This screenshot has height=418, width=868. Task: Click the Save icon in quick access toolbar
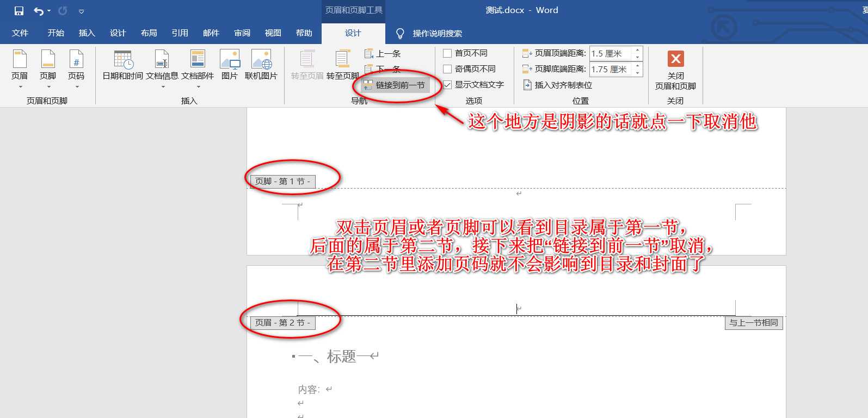pos(19,11)
